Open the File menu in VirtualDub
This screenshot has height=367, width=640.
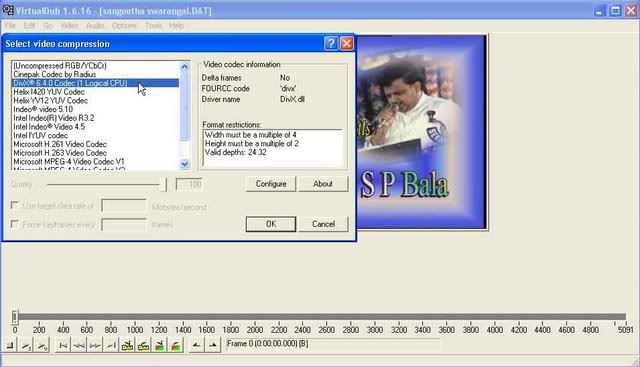coord(10,25)
